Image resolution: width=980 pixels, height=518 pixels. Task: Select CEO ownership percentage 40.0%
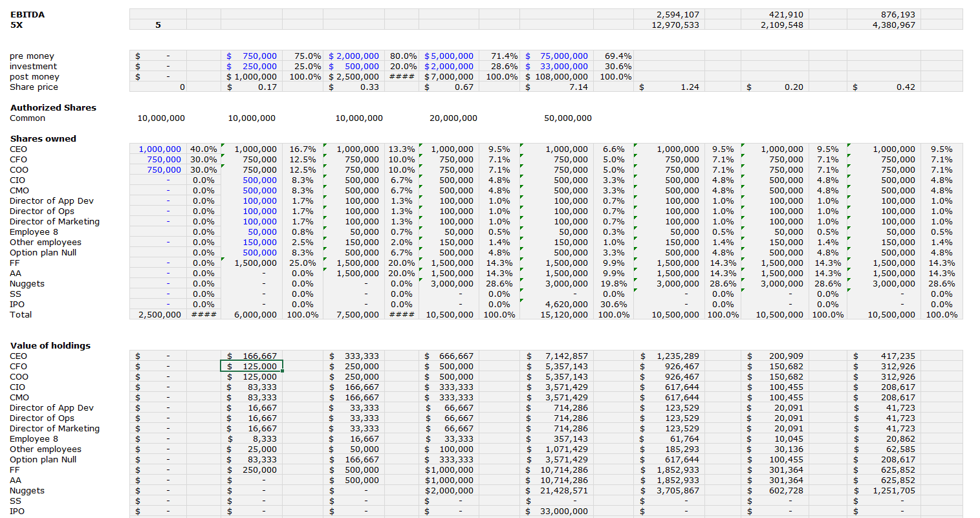tap(204, 149)
